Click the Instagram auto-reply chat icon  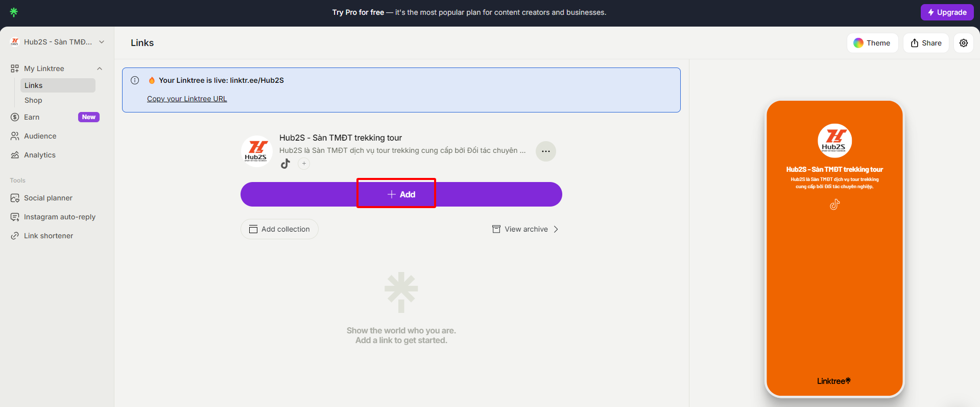[15, 217]
